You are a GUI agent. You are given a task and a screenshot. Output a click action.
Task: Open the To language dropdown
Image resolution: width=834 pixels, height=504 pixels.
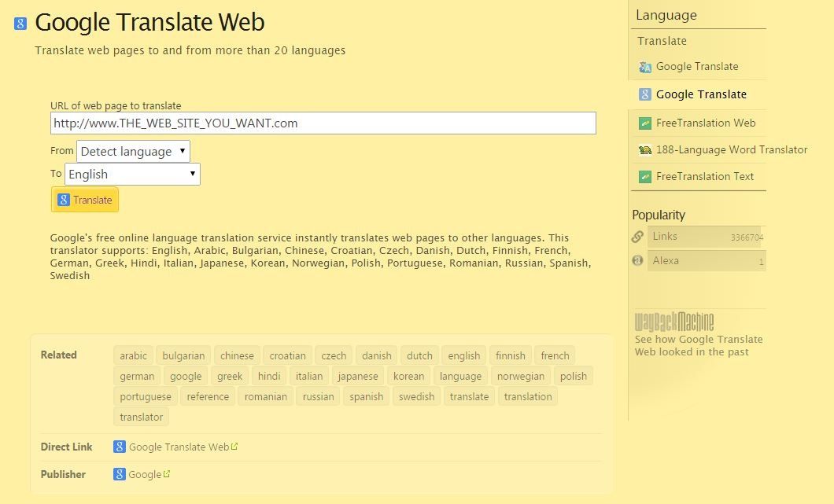(x=132, y=175)
